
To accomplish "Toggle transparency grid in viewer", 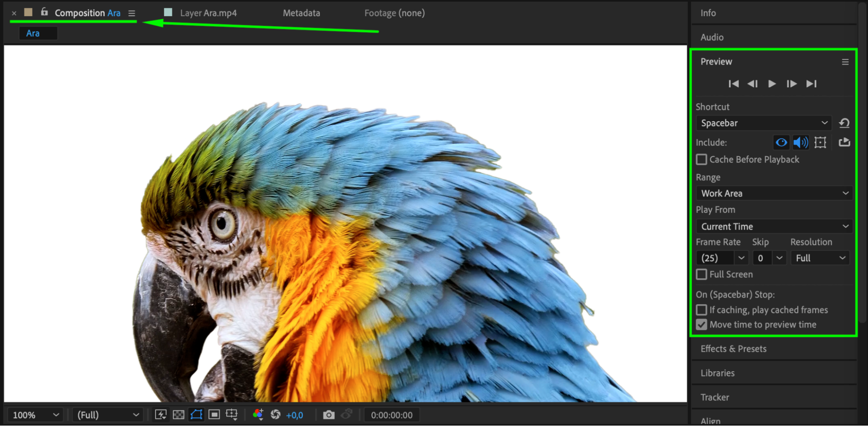I will point(178,415).
